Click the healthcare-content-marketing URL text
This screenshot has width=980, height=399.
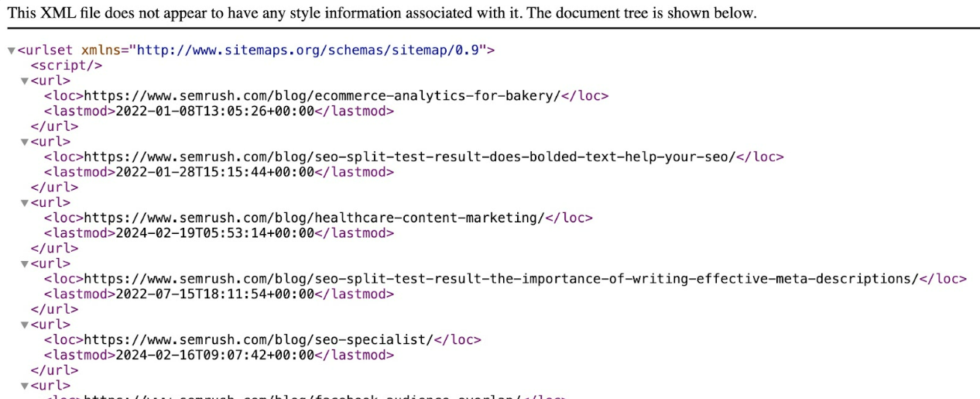(314, 218)
